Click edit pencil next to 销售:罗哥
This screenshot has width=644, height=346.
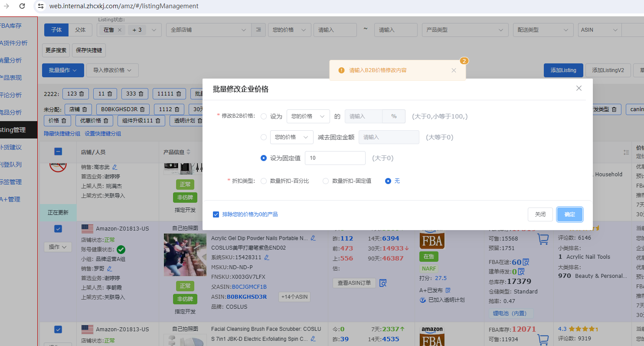110,269
